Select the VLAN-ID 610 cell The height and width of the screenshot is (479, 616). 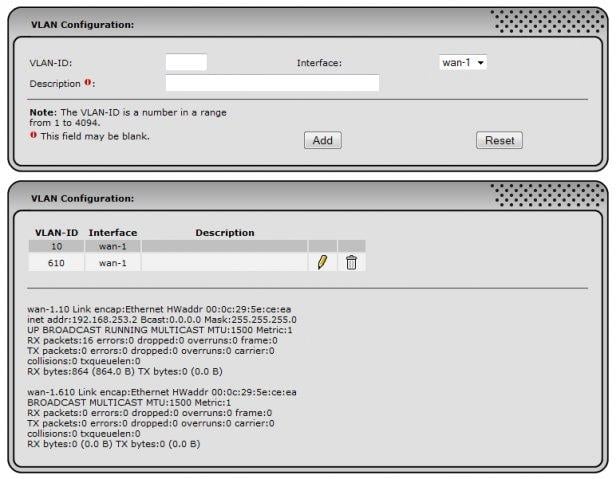(x=56, y=262)
